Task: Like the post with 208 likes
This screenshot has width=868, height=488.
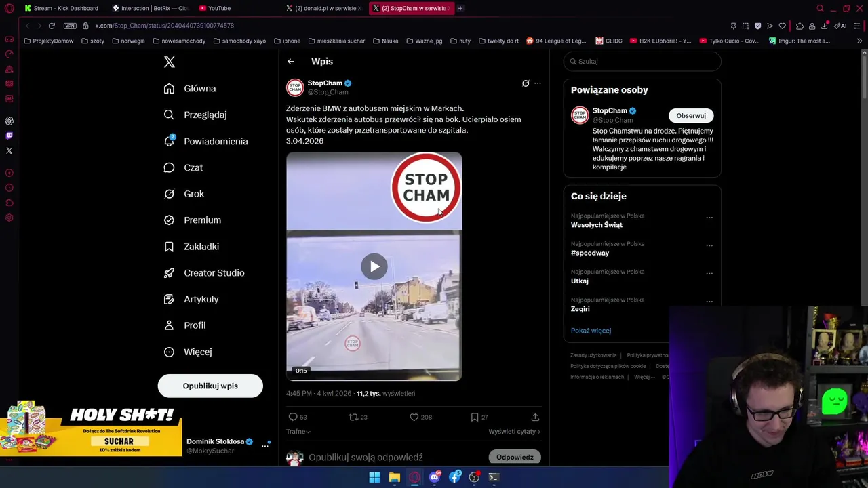Action: pyautogui.click(x=420, y=417)
